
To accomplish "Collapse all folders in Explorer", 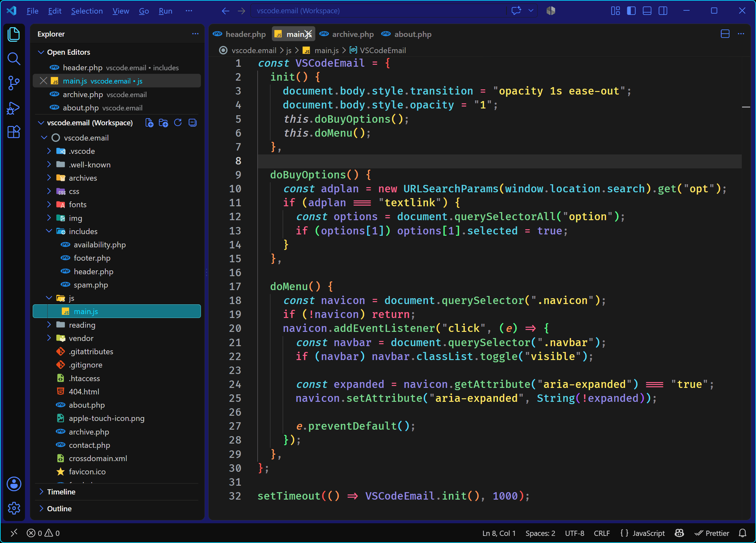I will (x=192, y=123).
